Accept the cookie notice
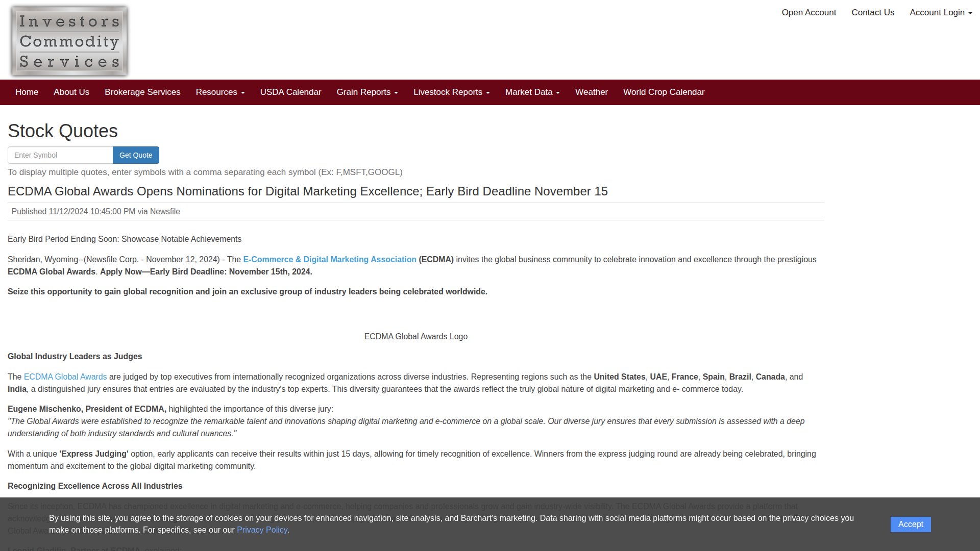Image resolution: width=980 pixels, height=551 pixels. tap(910, 524)
